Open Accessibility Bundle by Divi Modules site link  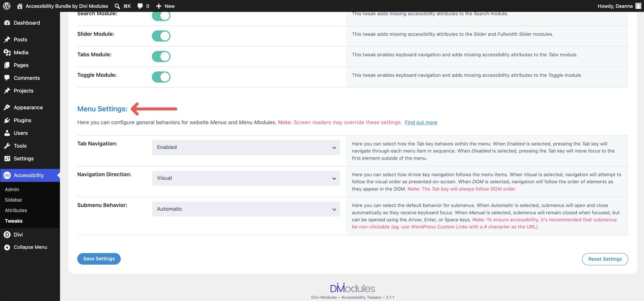[x=67, y=6]
